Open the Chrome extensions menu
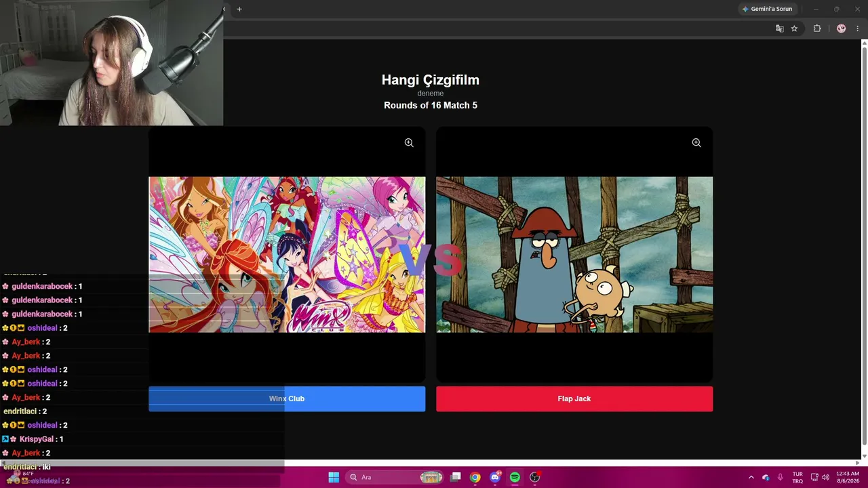Image resolution: width=868 pixels, height=488 pixels. (817, 28)
